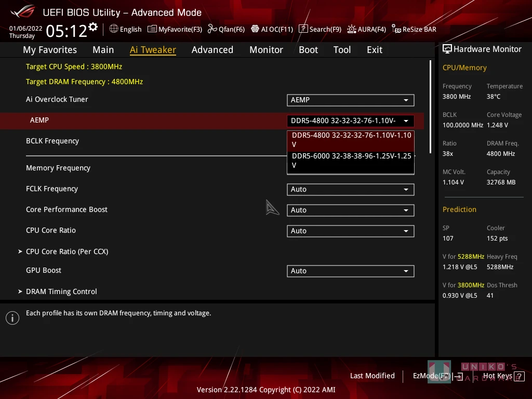Click Last Modified button
The image size is (532, 399).
[x=372, y=376]
